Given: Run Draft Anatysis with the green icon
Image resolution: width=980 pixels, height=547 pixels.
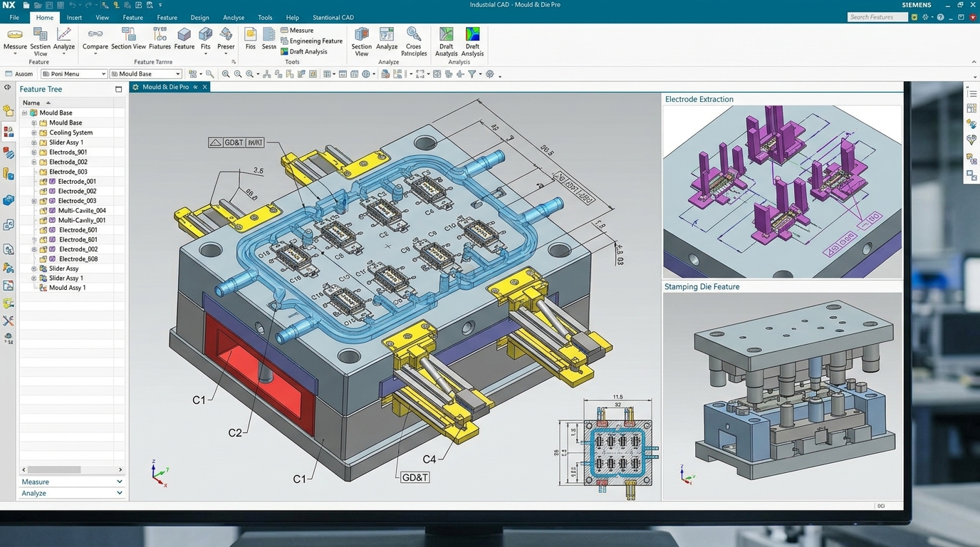Looking at the screenshot, I should (447, 41).
